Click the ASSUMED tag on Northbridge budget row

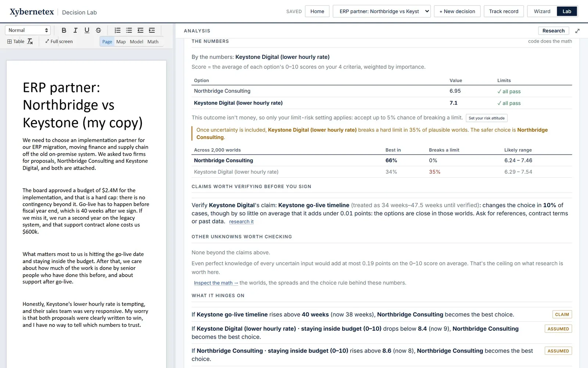pyautogui.click(x=558, y=351)
